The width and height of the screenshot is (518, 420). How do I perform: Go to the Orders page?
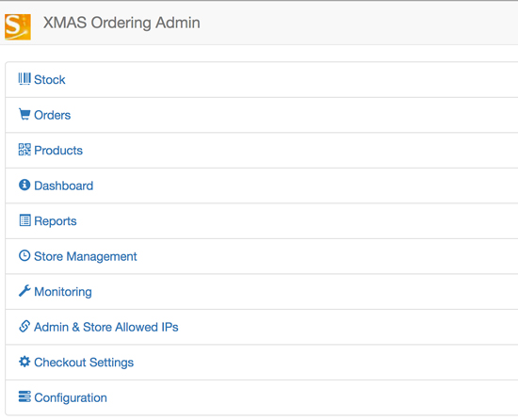pyautogui.click(x=52, y=115)
